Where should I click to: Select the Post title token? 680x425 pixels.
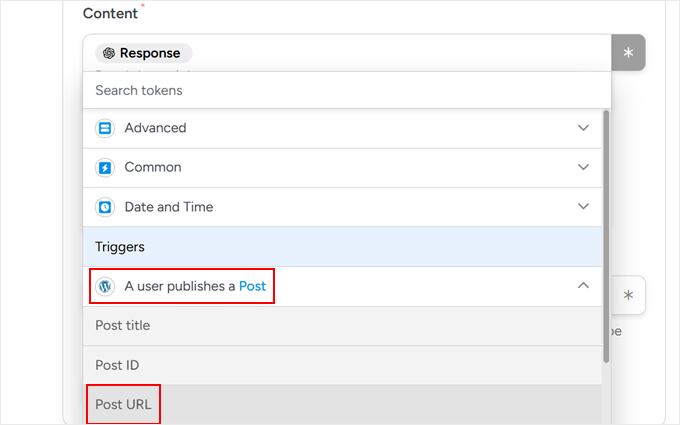pyautogui.click(x=122, y=326)
